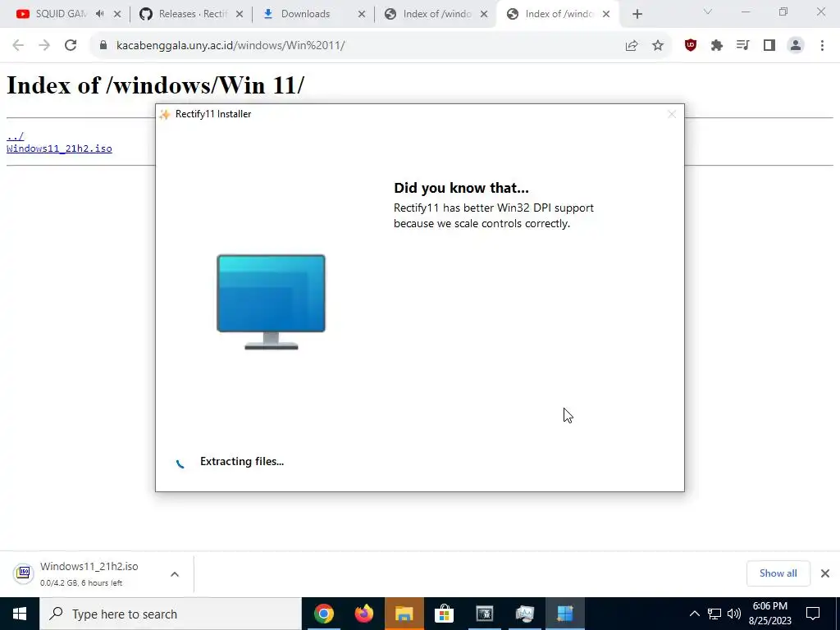Open the Windows Start menu

click(20, 614)
